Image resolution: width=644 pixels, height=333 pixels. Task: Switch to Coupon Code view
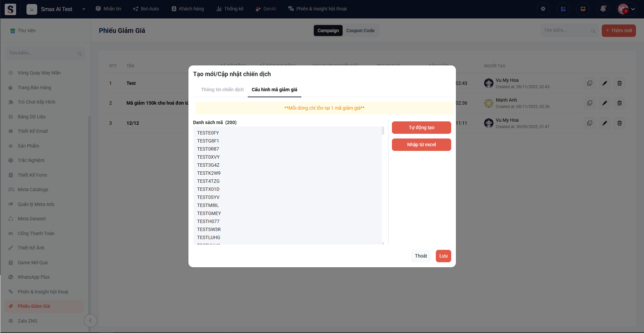pos(360,31)
